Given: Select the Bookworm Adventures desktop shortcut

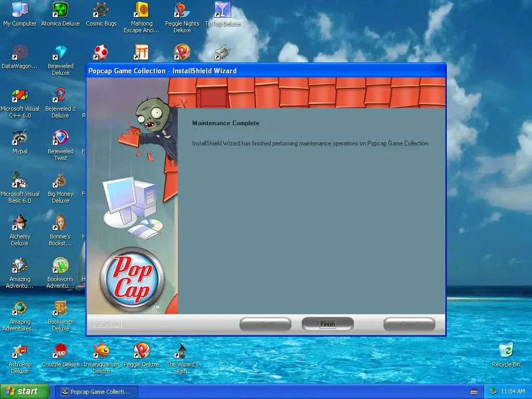Looking at the screenshot, I should pyautogui.click(x=60, y=273).
